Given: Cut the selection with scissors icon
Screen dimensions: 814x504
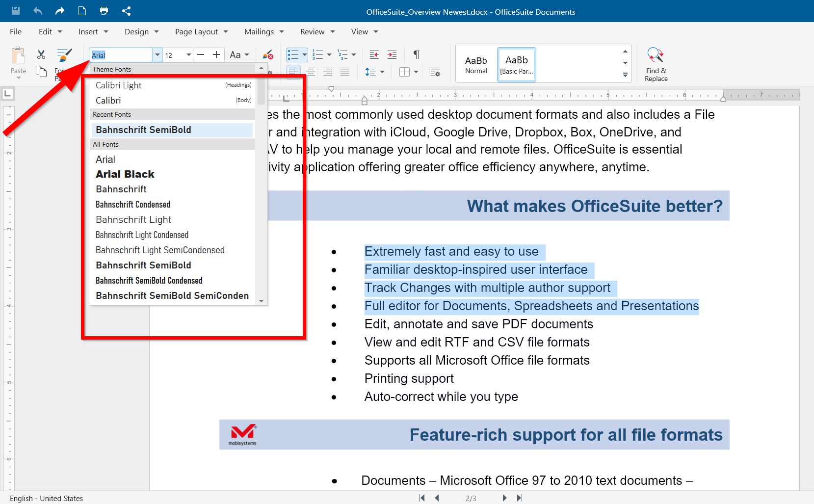Looking at the screenshot, I should [41, 54].
